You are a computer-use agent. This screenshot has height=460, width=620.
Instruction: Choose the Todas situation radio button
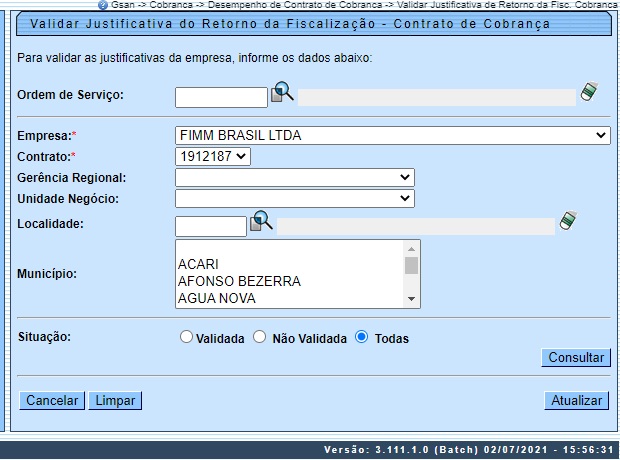pos(361,337)
